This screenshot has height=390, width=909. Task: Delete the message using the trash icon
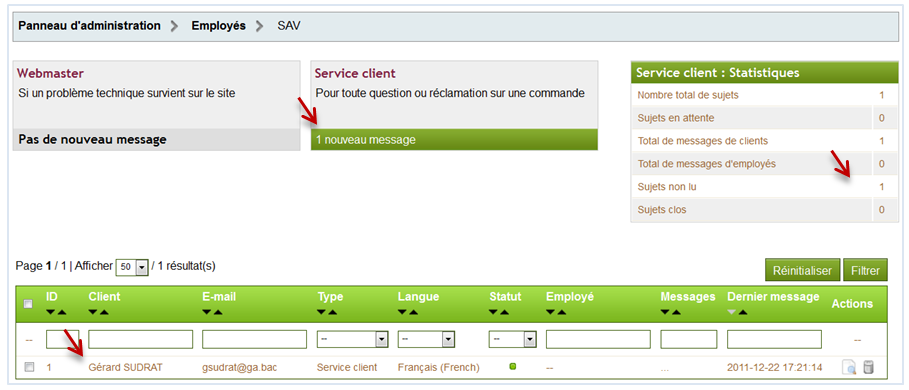pos(868,367)
